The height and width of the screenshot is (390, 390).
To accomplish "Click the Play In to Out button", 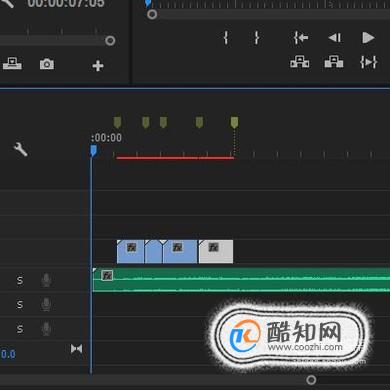I will (369, 62).
